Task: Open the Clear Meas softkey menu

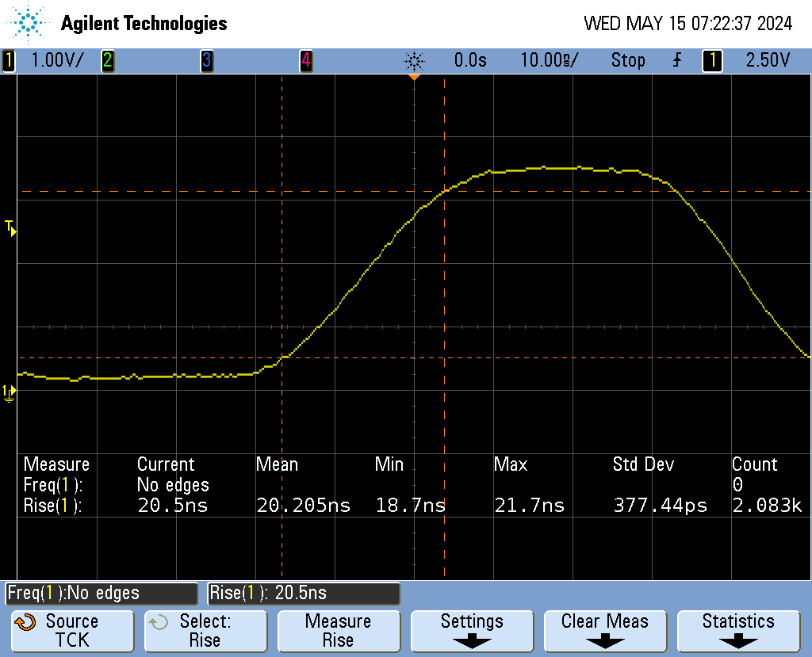Action: tap(605, 630)
